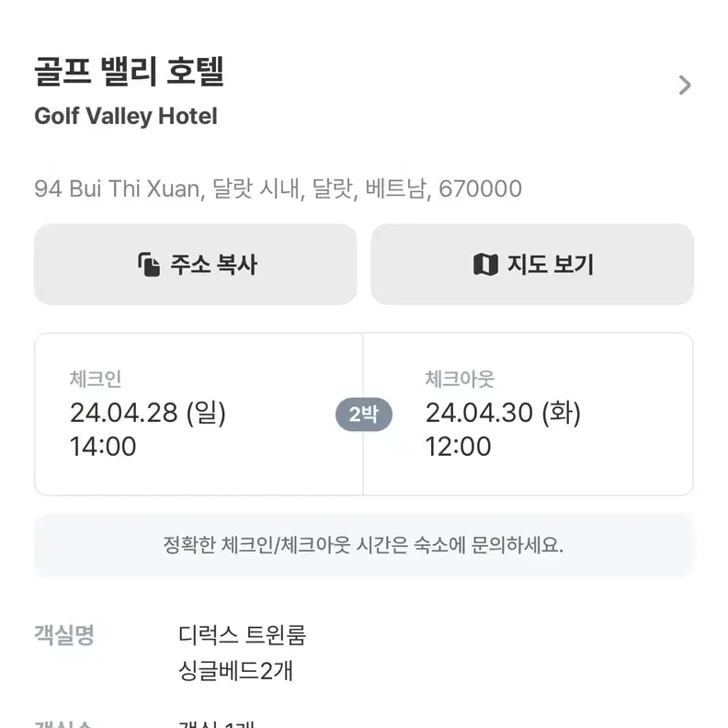
Task: Tap the copy icon in 주소 복사
Action: (x=149, y=264)
